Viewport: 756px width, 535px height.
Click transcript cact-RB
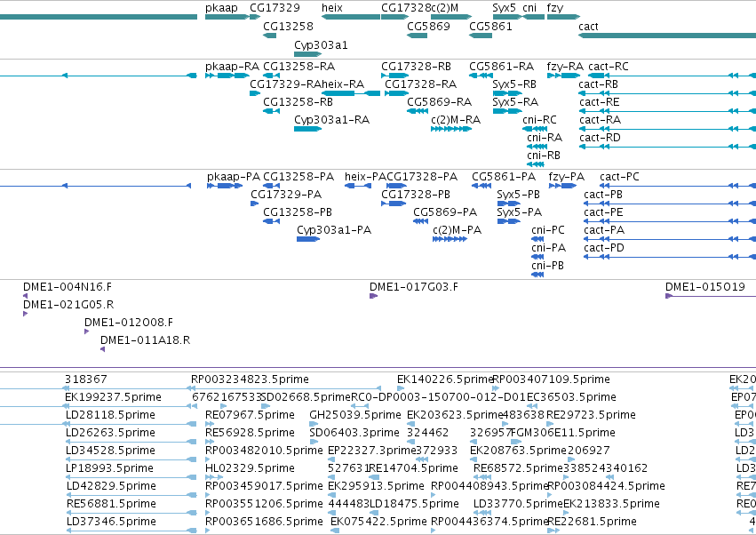[x=667, y=93]
